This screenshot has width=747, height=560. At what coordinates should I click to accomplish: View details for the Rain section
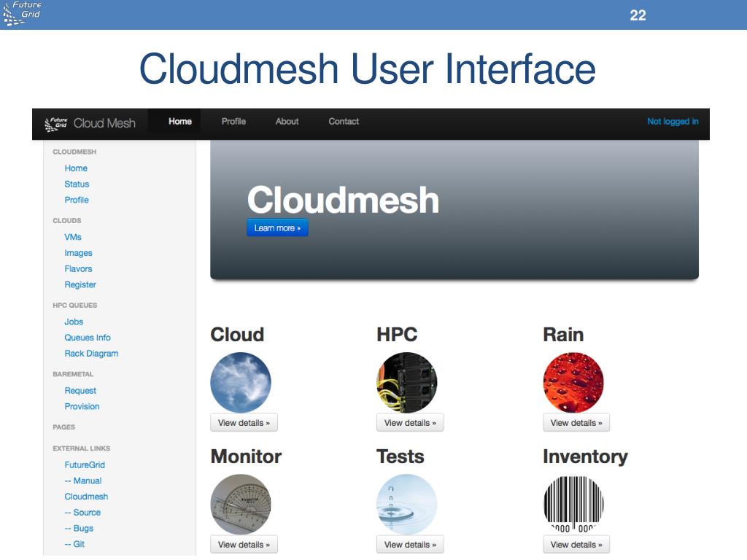576,423
